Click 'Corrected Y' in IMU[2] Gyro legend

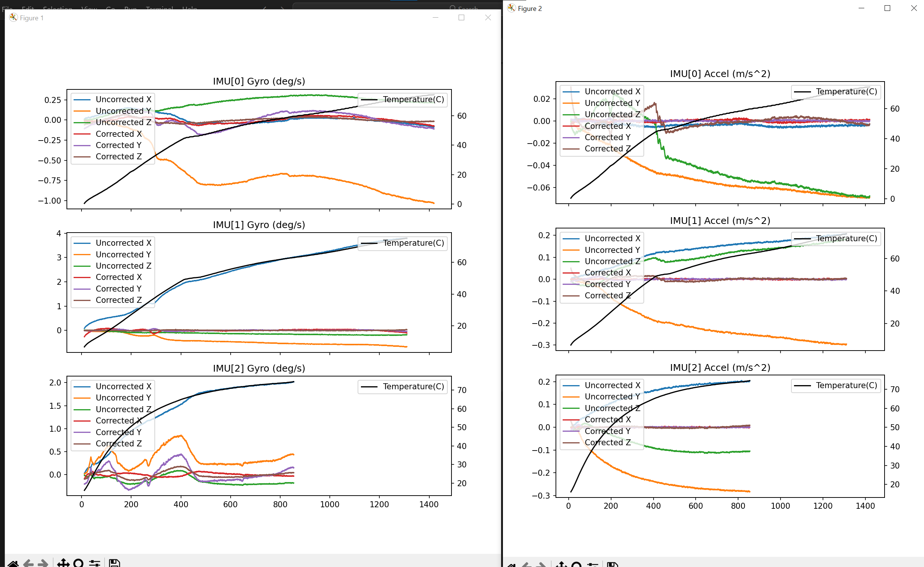tap(119, 432)
